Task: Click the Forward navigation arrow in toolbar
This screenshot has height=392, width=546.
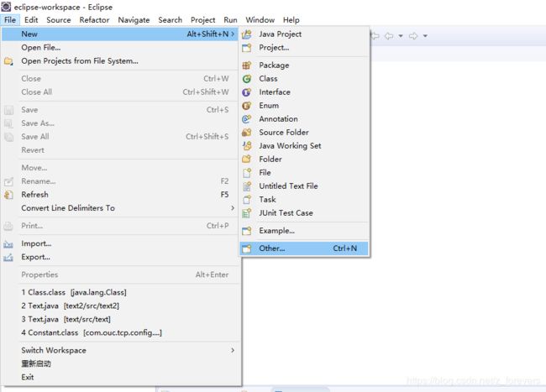Action: (413, 36)
